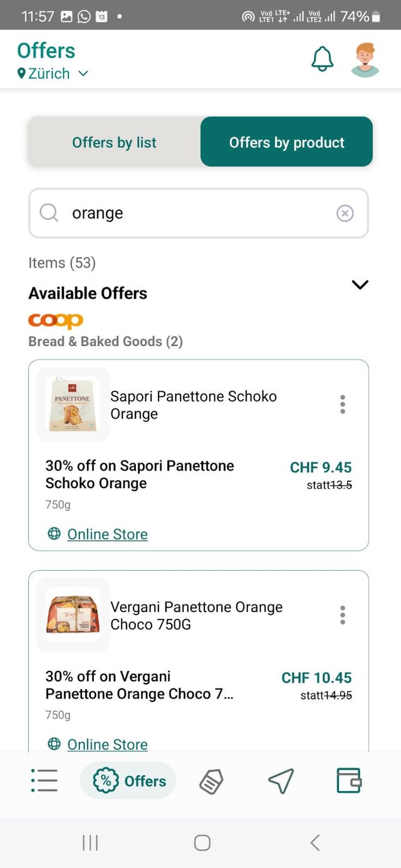
Task: Tap the Vergani Panettone product image
Action: [x=73, y=615]
